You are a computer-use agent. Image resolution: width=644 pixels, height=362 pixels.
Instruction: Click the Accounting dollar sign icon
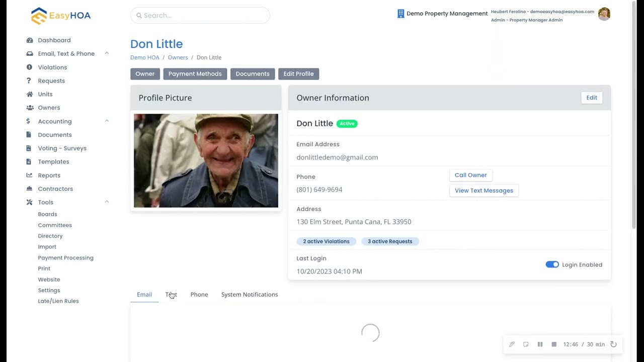28,121
